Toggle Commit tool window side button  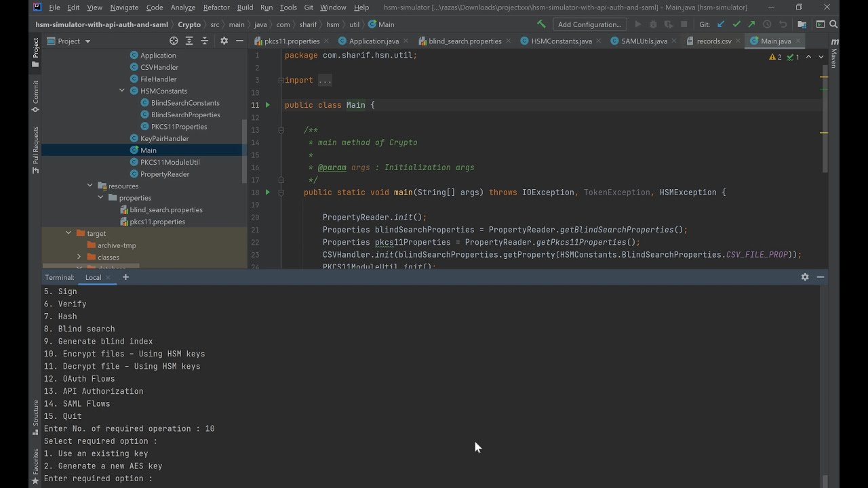click(35, 96)
